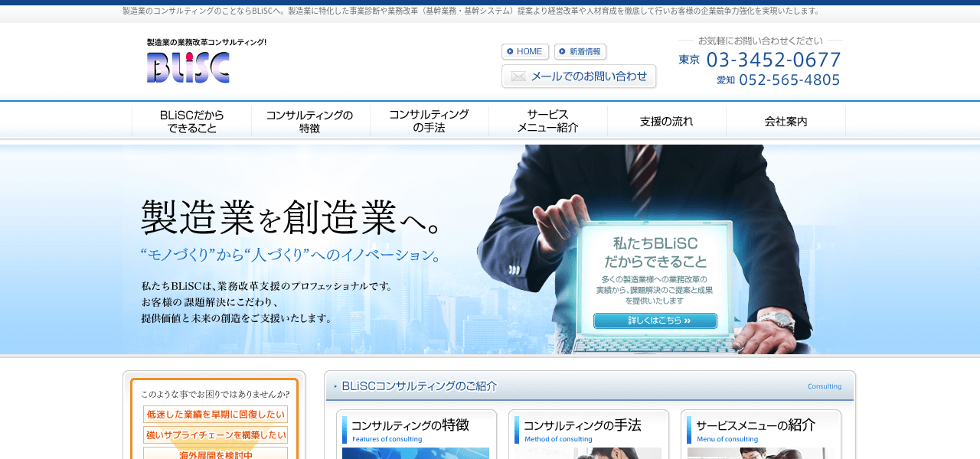Open 新着情報 news button

pyautogui.click(x=580, y=52)
